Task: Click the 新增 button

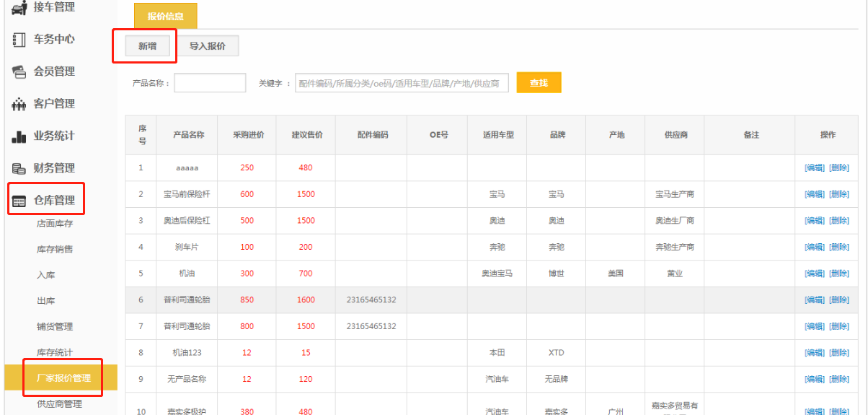Action: pyautogui.click(x=148, y=46)
